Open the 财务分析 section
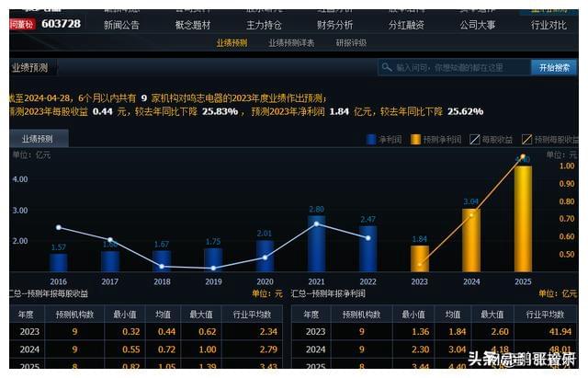 (x=335, y=25)
